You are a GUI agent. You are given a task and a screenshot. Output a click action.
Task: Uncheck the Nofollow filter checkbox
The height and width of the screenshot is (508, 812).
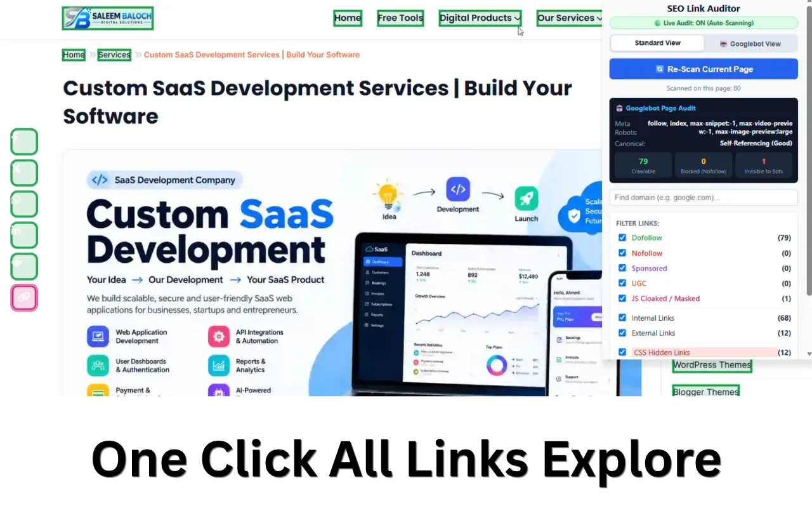[622, 253]
